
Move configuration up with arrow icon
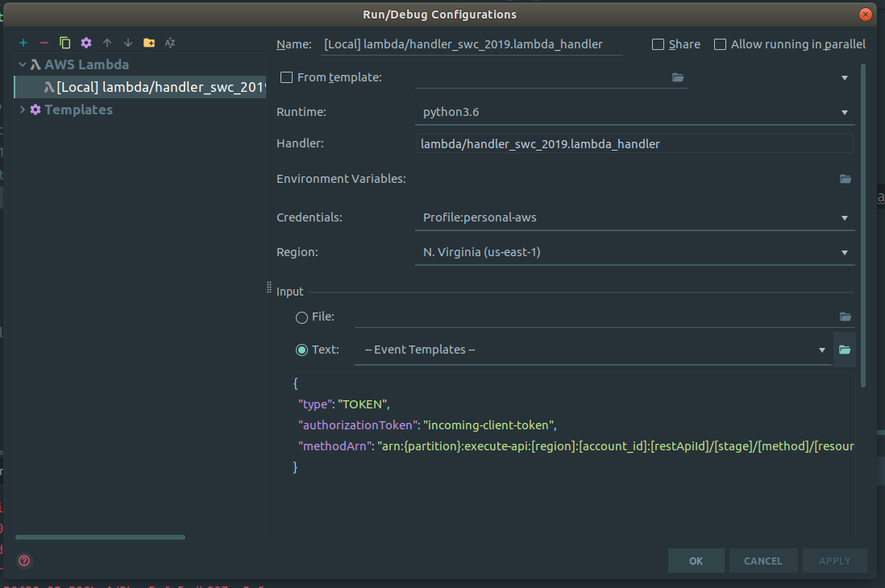pos(107,43)
